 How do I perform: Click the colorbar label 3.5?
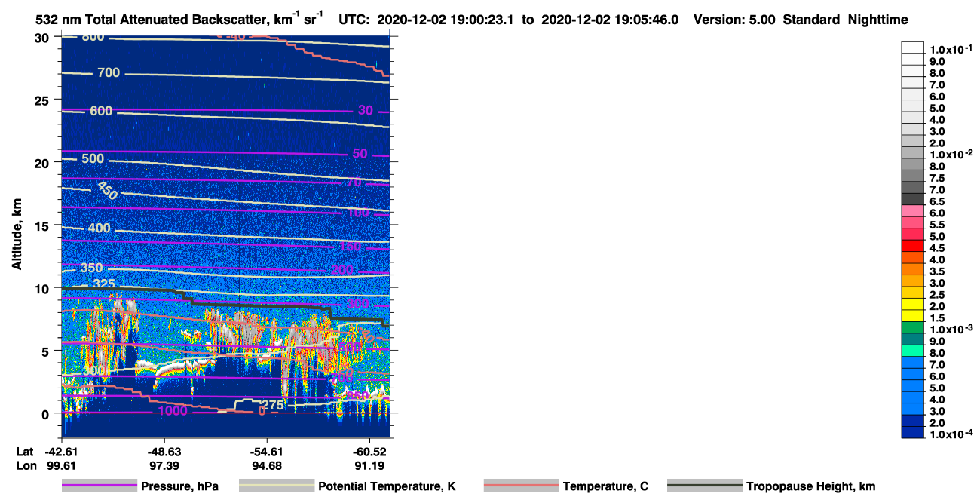[937, 271]
